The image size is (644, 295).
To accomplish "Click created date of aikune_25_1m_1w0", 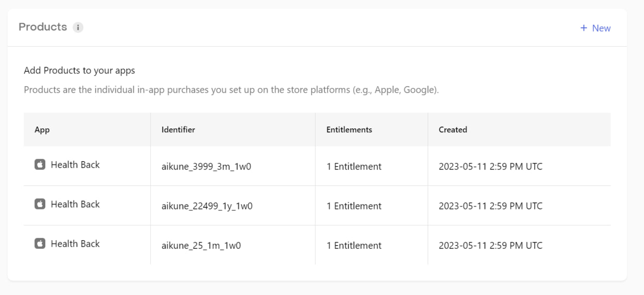I will click(x=491, y=246).
